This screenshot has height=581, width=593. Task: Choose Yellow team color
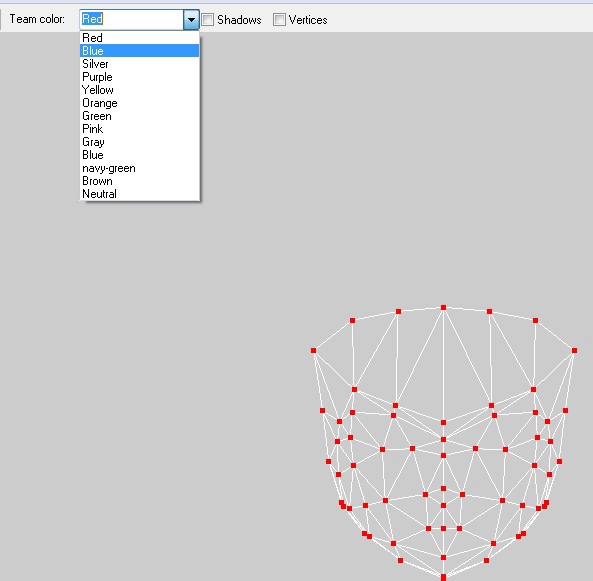(x=140, y=90)
